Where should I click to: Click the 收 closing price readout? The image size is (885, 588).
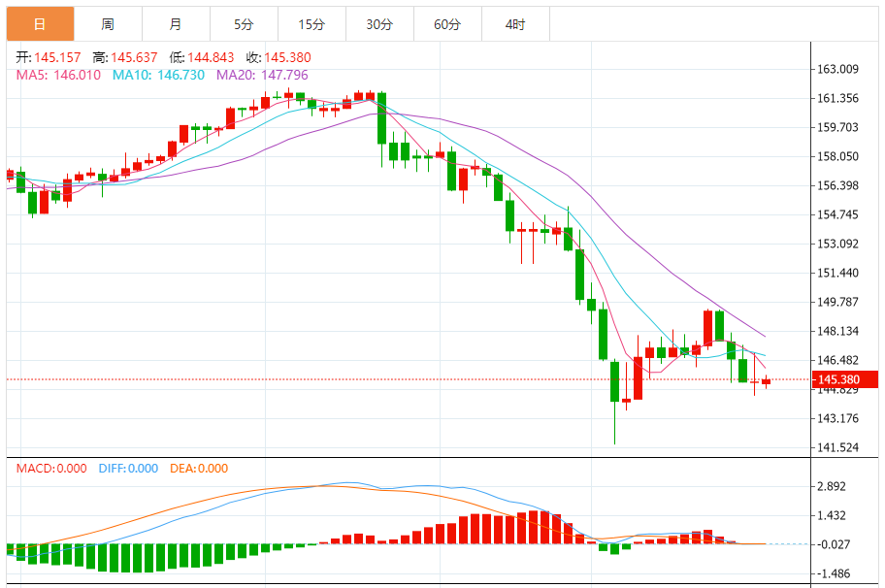coord(279,57)
